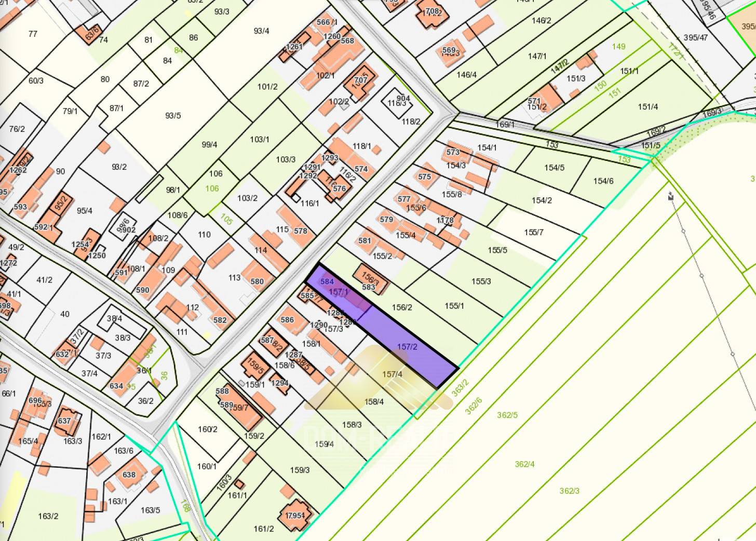
Task: Click parcel 155/3
Action: pyautogui.click(x=480, y=282)
